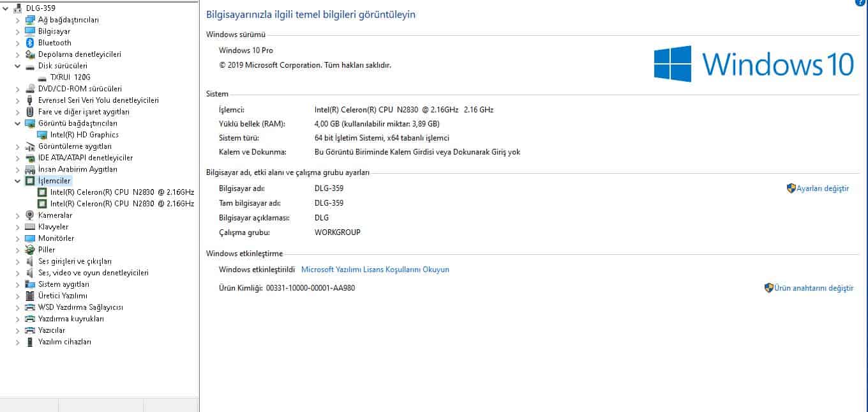868x412 pixels.
Task: Select the Intel(R) HD Graphics entry
Action: point(84,135)
